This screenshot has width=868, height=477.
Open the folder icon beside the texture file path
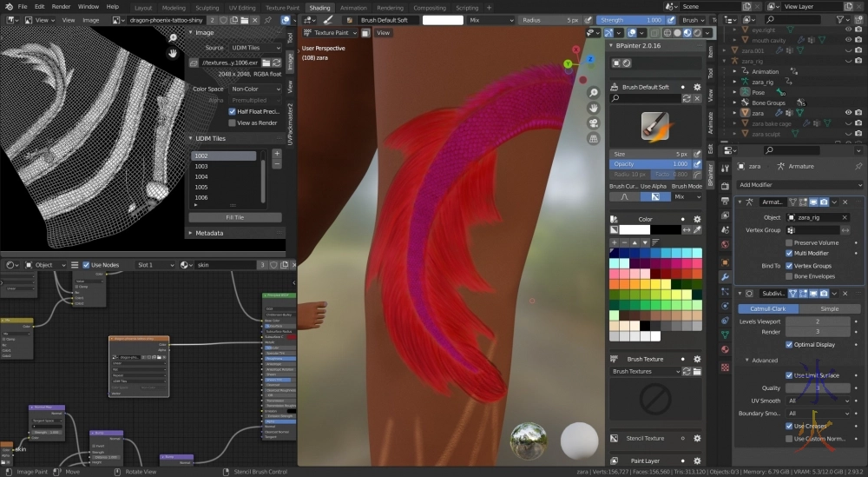tap(266, 63)
